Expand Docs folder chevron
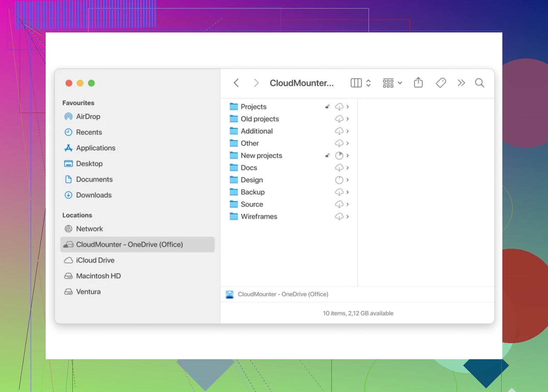548x392 pixels. [x=347, y=167]
